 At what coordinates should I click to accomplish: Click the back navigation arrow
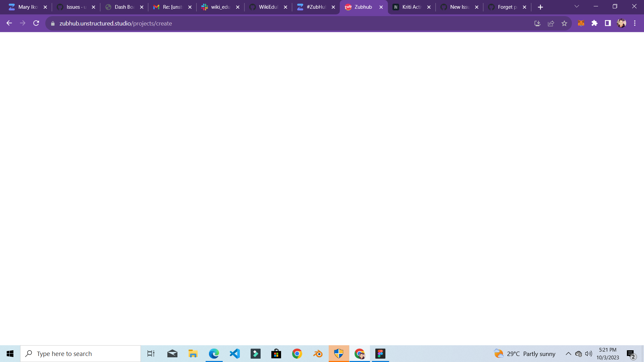pos(9,23)
